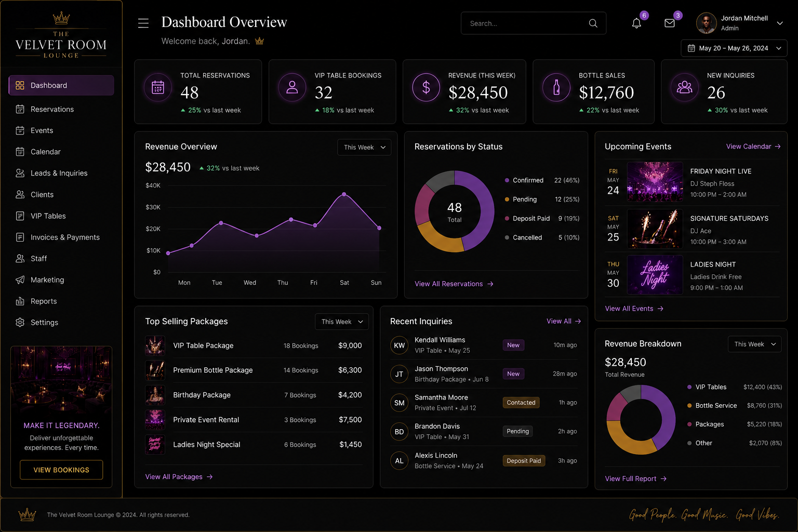The height and width of the screenshot is (532, 798).
Task: Open Reservations in the sidebar
Action: tap(61, 109)
